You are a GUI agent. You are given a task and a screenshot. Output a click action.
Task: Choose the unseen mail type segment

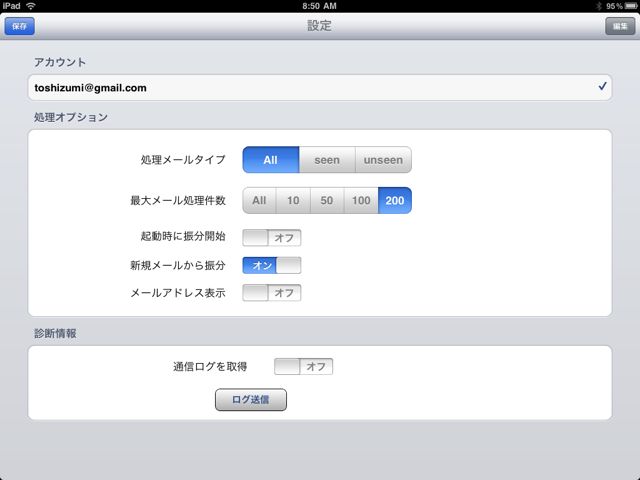click(383, 160)
